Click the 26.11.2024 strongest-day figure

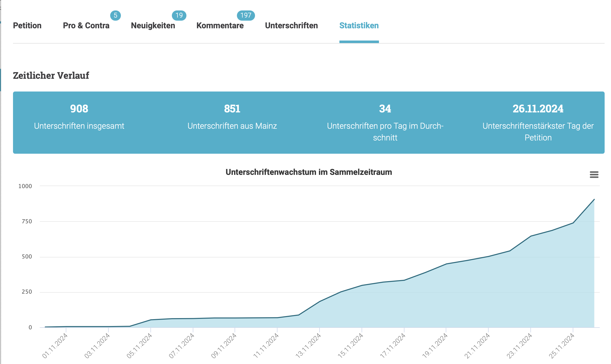point(538,109)
